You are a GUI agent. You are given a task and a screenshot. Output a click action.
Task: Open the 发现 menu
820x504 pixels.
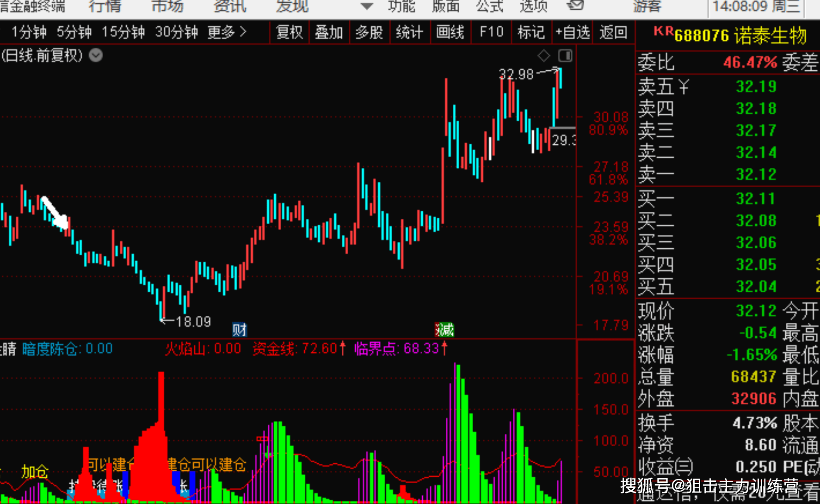click(x=292, y=6)
